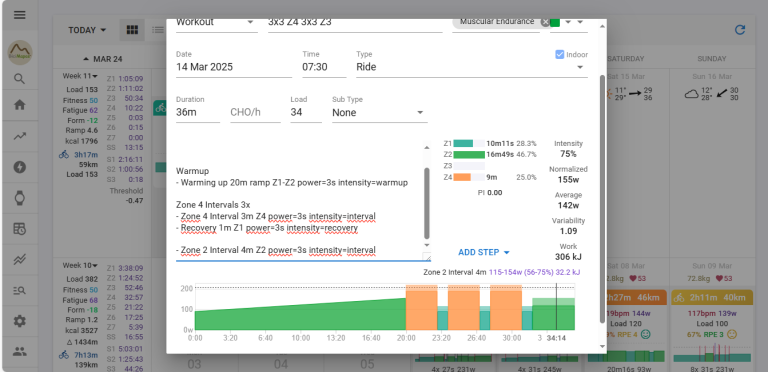Screen dimensions: 768x372
Task: Open the hamburger menu in the sidebar
Action: click(20, 15)
